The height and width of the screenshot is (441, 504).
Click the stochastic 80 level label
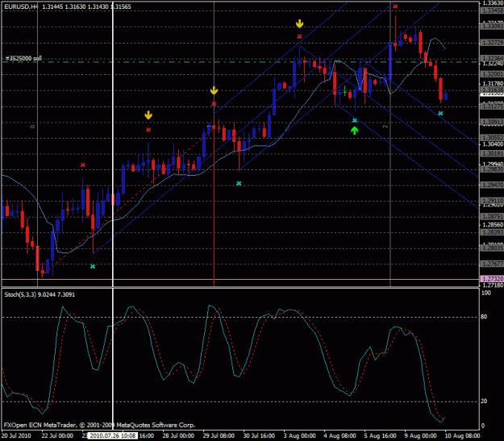(x=484, y=317)
